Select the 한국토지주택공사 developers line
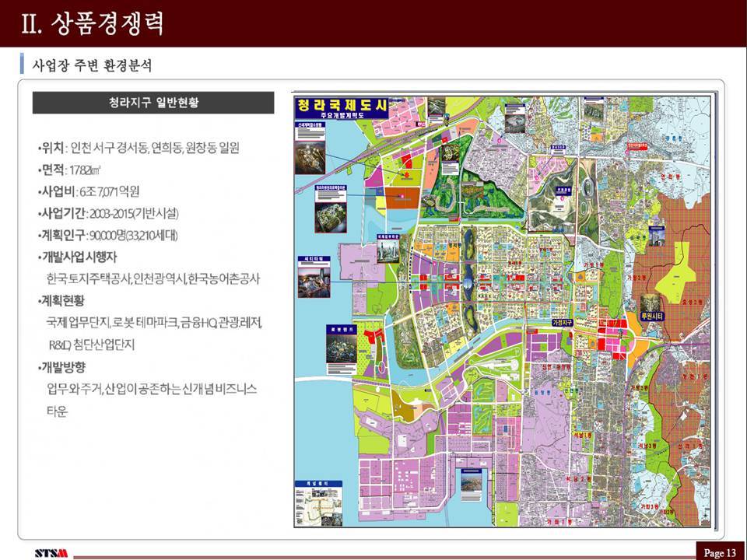This screenshot has height=560, width=747. point(153,278)
